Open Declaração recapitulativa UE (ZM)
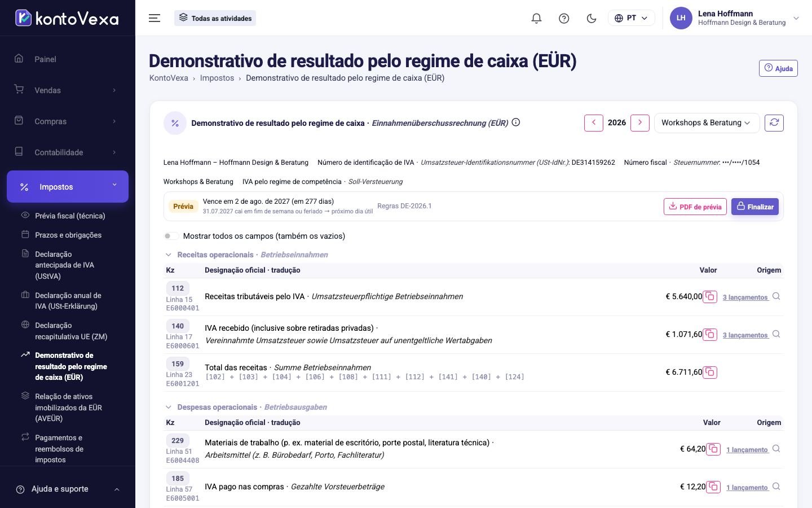Viewport: 812px width, 508px height. (71, 331)
